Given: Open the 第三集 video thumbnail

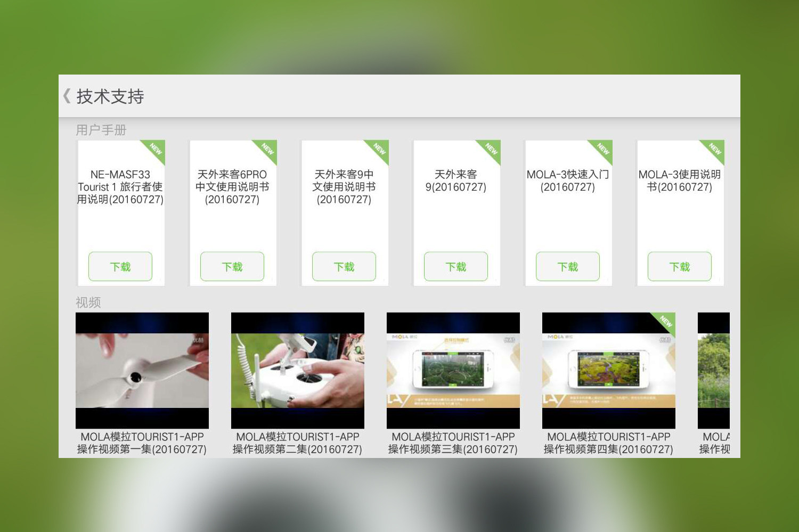Looking at the screenshot, I should [453, 371].
